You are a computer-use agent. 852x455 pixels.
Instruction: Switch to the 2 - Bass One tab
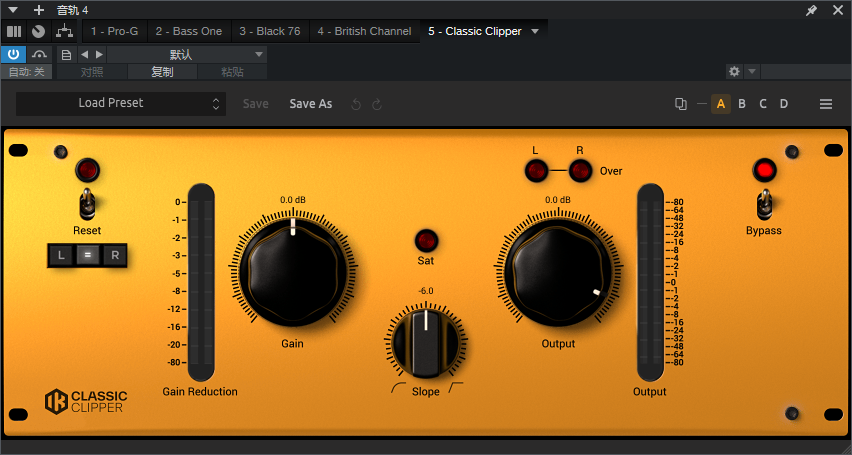tap(189, 32)
